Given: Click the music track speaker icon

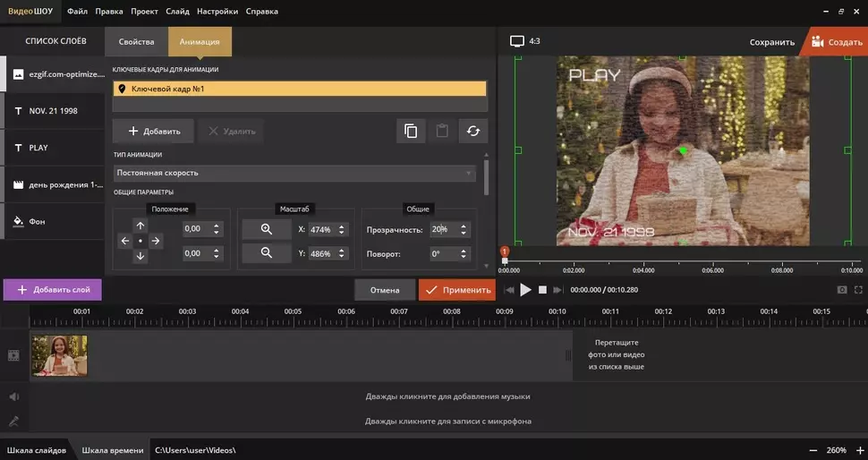Looking at the screenshot, I should point(13,396).
